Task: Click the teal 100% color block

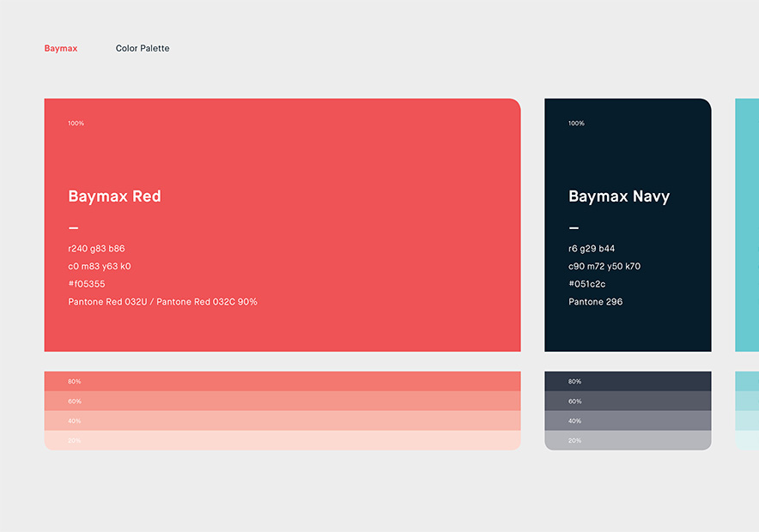Action: pyautogui.click(x=747, y=225)
